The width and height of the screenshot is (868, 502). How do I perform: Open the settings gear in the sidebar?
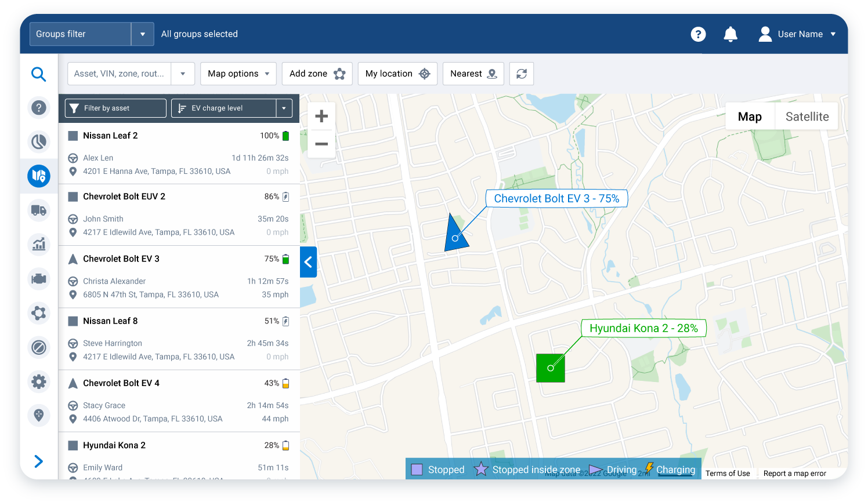39,381
